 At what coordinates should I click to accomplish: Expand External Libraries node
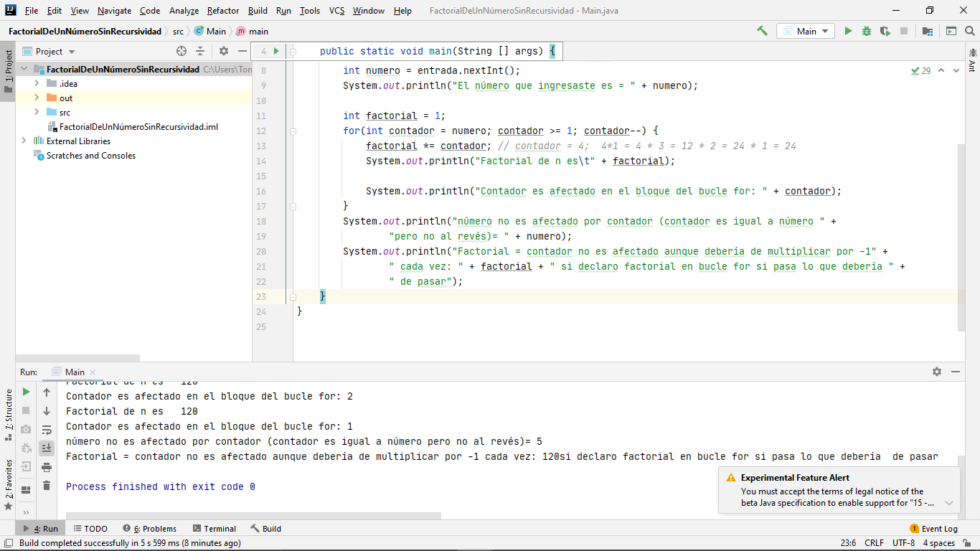(x=24, y=141)
